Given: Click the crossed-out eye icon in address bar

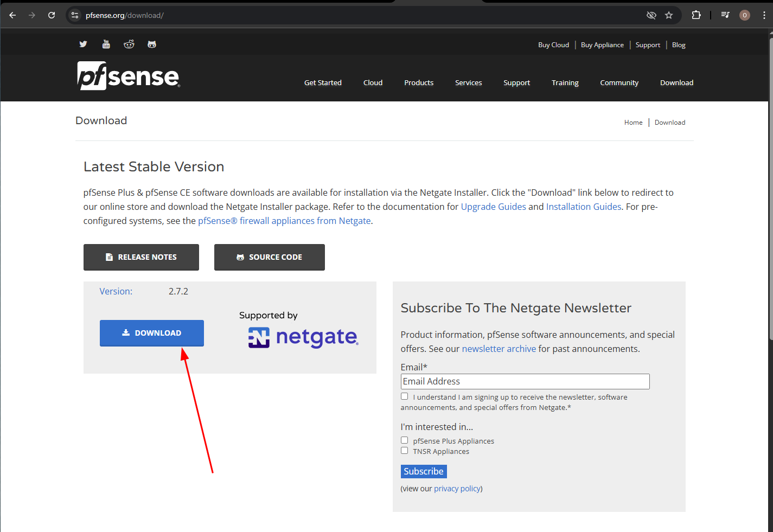Looking at the screenshot, I should click(651, 15).
